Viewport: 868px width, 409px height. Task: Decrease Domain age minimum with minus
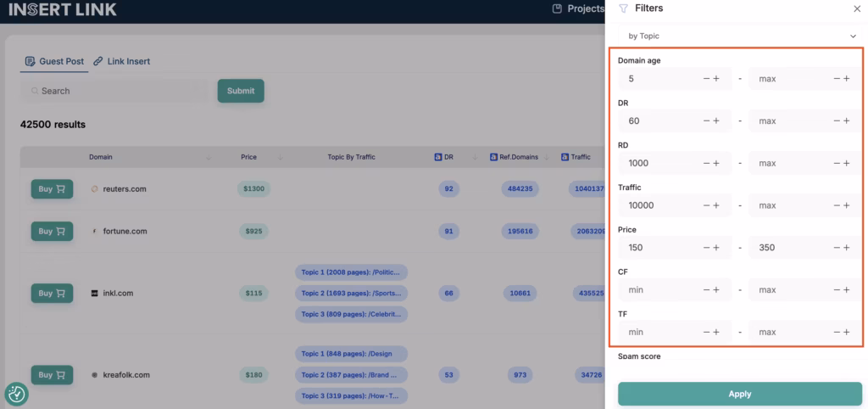click(706, 79)
